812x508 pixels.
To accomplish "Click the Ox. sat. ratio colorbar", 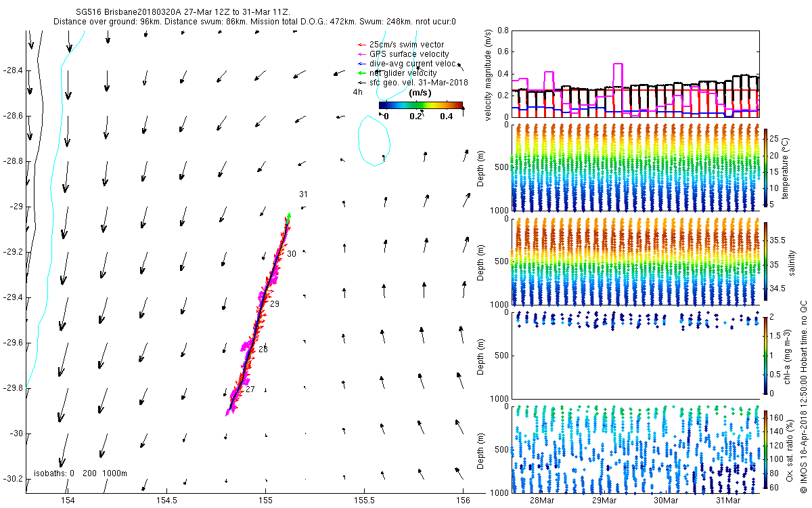I will (766, 448).
